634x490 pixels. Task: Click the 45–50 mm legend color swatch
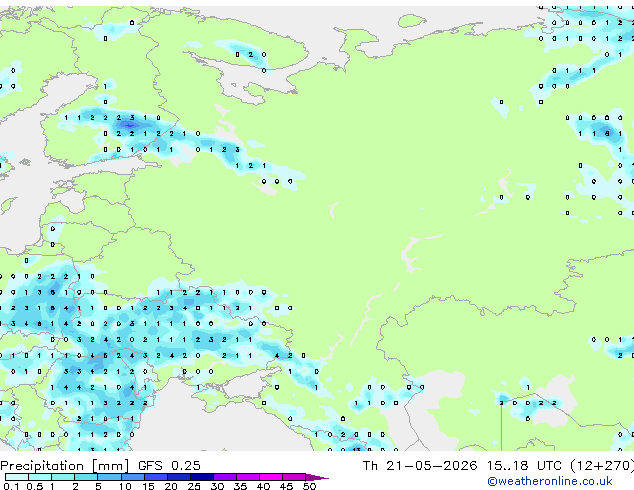click(294, 477)
